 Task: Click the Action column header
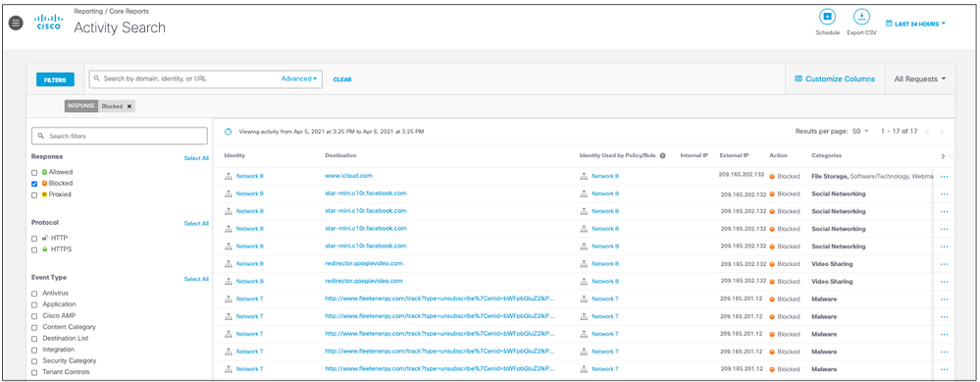click(778, 155)
